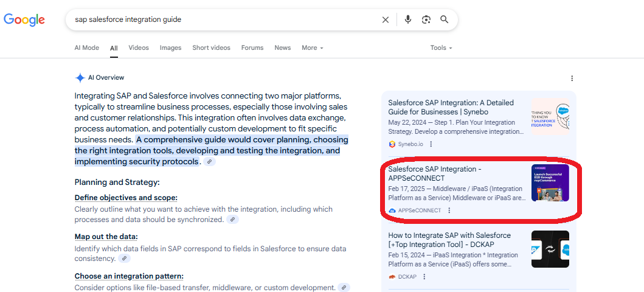644x292 pixels.
Task: Click the Synebo.io source name
Action: (412, 144)
